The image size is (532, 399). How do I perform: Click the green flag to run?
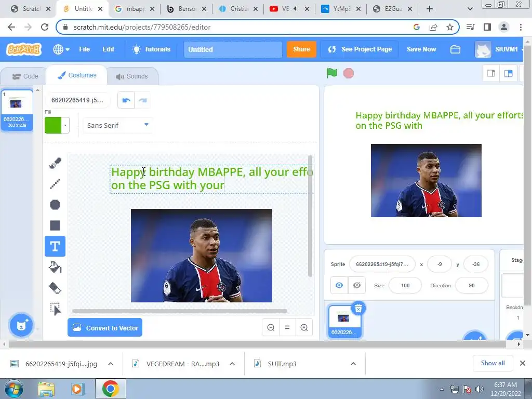click(x=332, y=73)
